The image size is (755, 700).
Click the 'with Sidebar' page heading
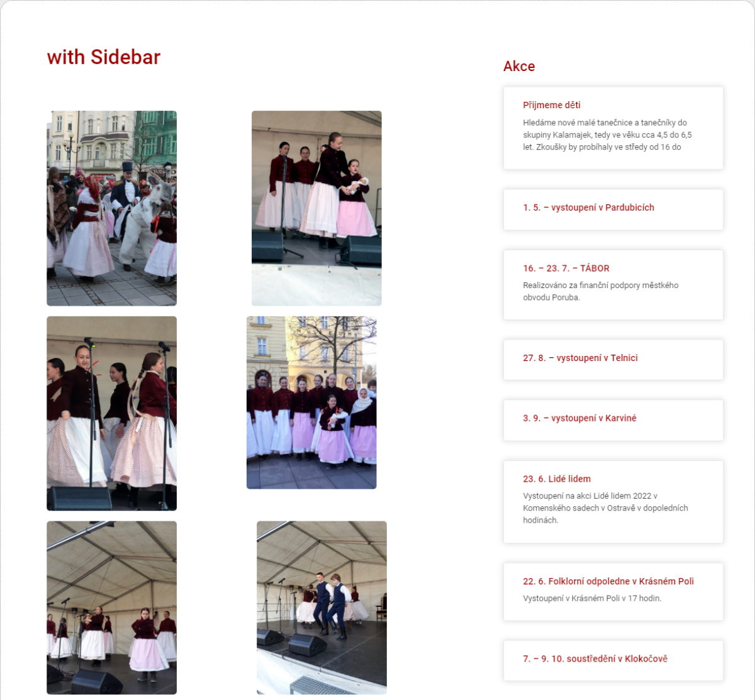pos(104,57)
